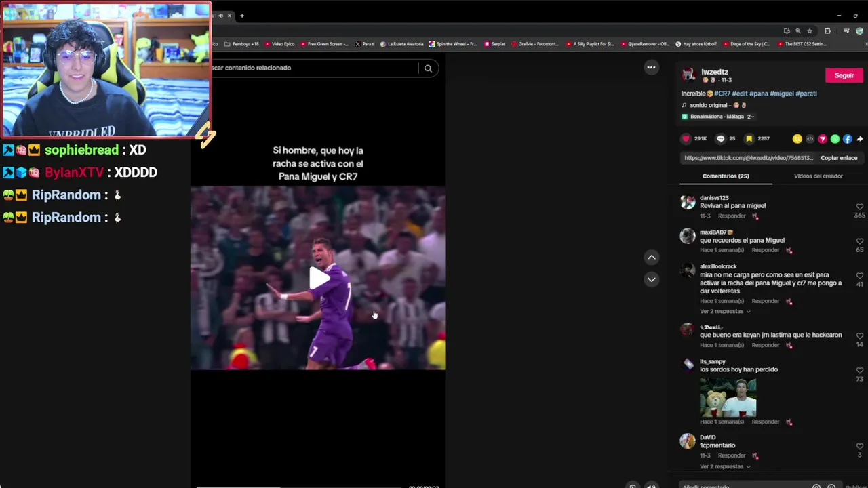The width and height of the screenshot is (868, 488).
Task: Share video on Facebook
Action: [x=848, y=139]
